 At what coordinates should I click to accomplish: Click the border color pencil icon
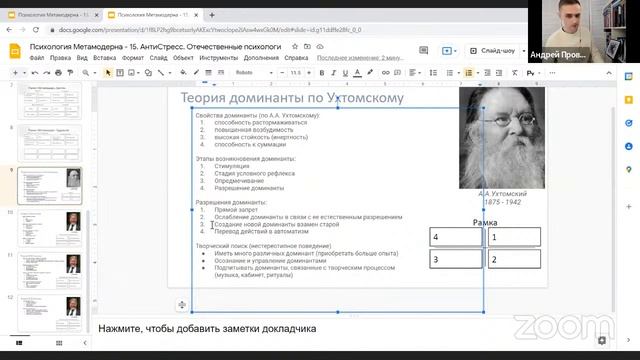(196, 73)
